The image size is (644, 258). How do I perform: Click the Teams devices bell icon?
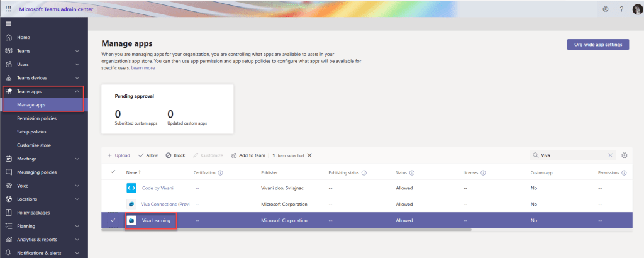point(9,78)
